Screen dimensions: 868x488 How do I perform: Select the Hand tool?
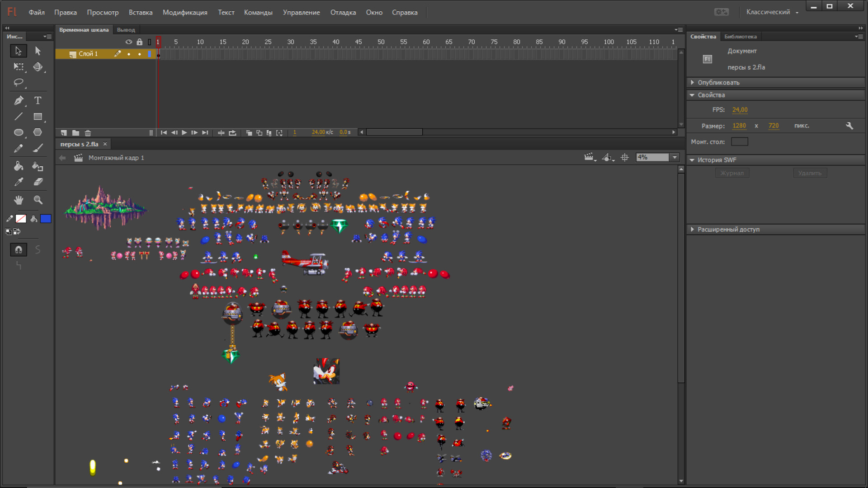point(19,200)
